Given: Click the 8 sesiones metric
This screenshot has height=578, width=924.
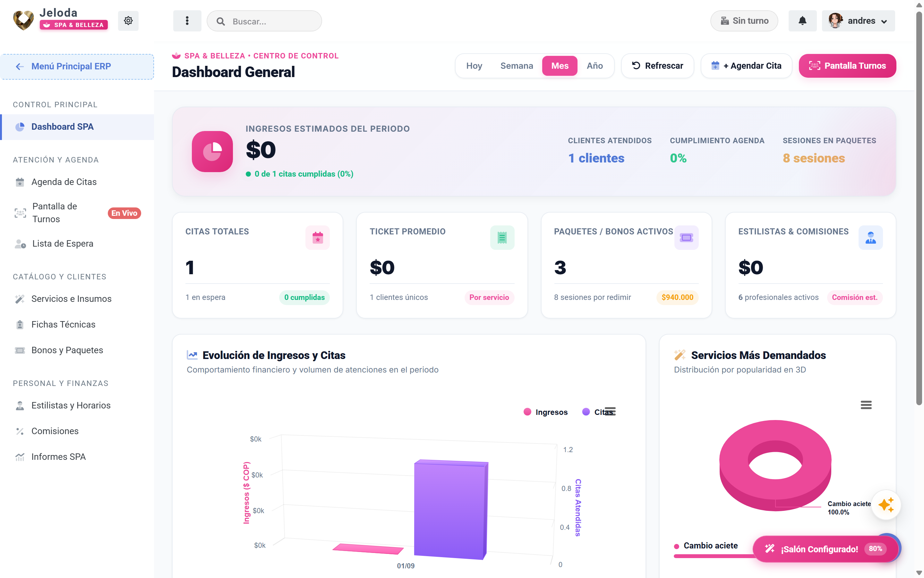Looking at the screenshot, I should 814,158.
